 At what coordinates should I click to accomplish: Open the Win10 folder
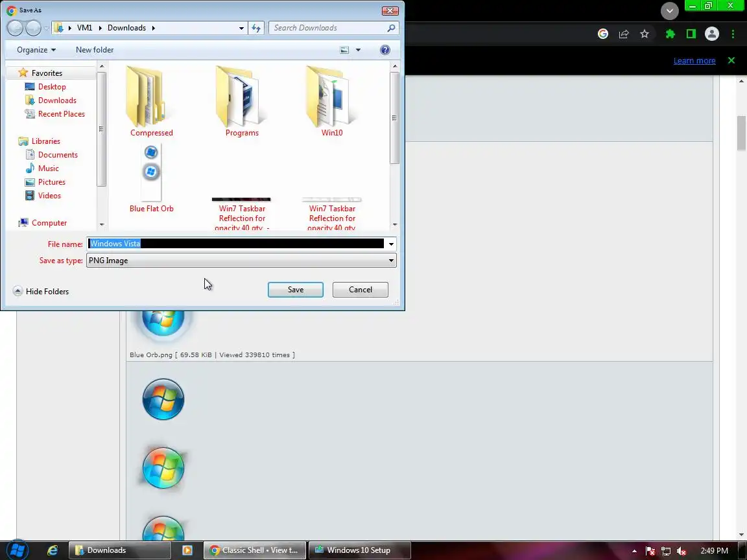[x=332, y=101]
